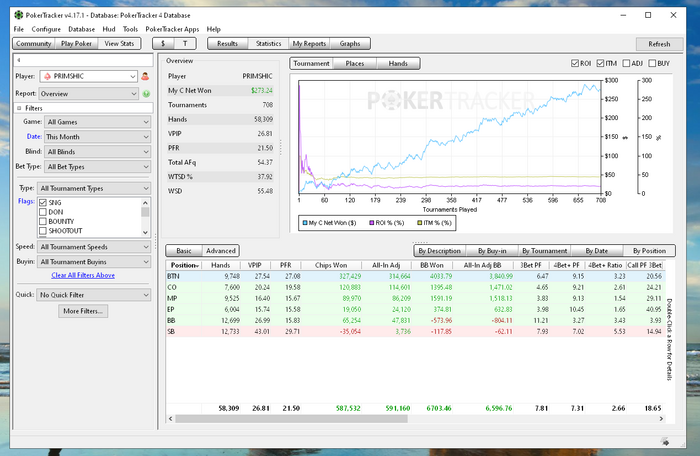700x456 pixels.
Task: Select the Tournament graph tab
Action: [311, 63]
